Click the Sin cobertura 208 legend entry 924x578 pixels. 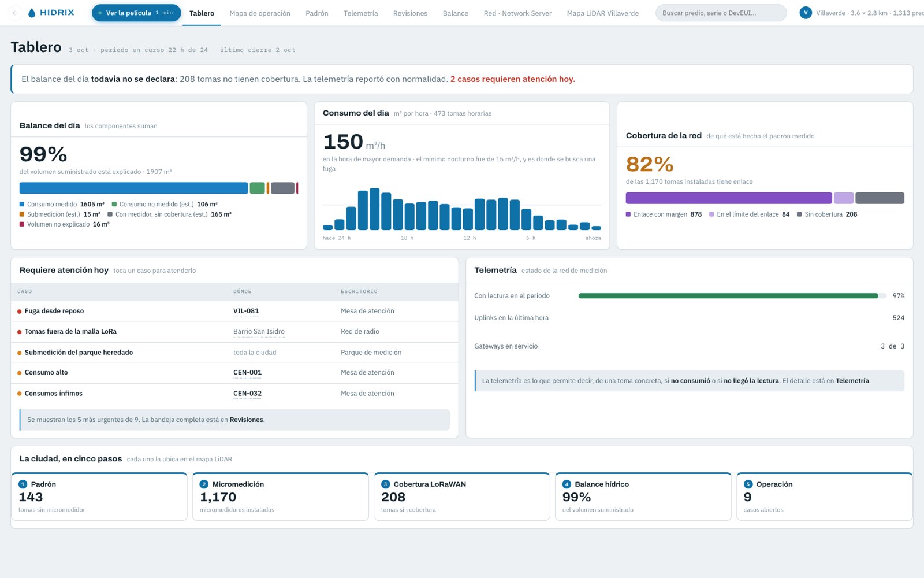tap(827, 214)
